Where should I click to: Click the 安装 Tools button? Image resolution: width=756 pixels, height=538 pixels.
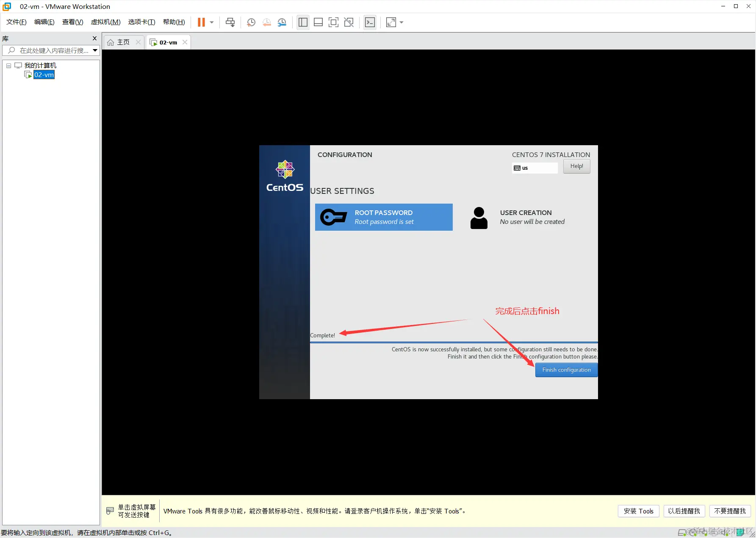pos(638,511)
